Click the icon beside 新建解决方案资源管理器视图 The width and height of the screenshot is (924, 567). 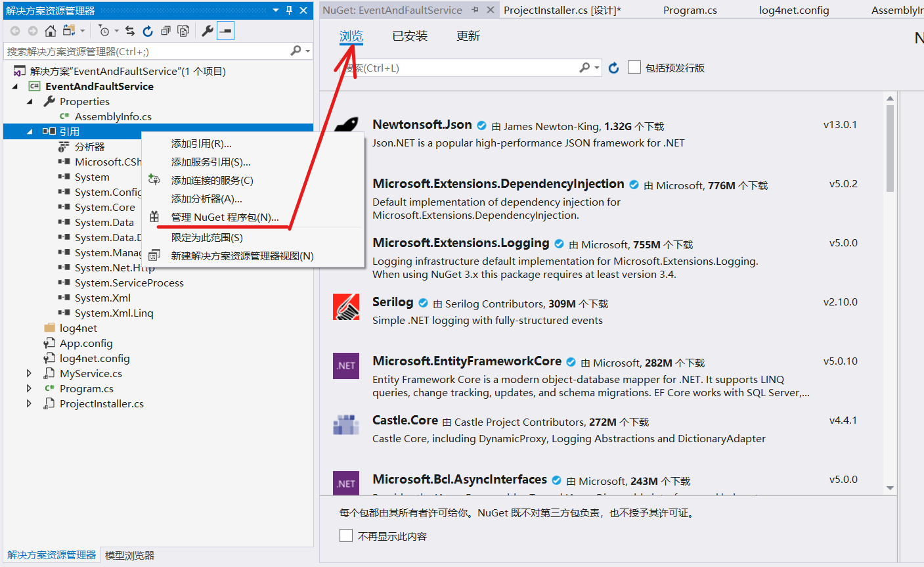[154, 256]
